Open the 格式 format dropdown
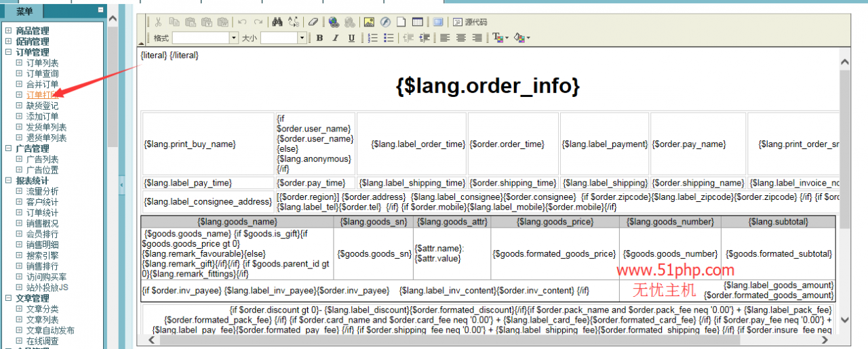The image size is (868, 349). click(x=234, y=38)
